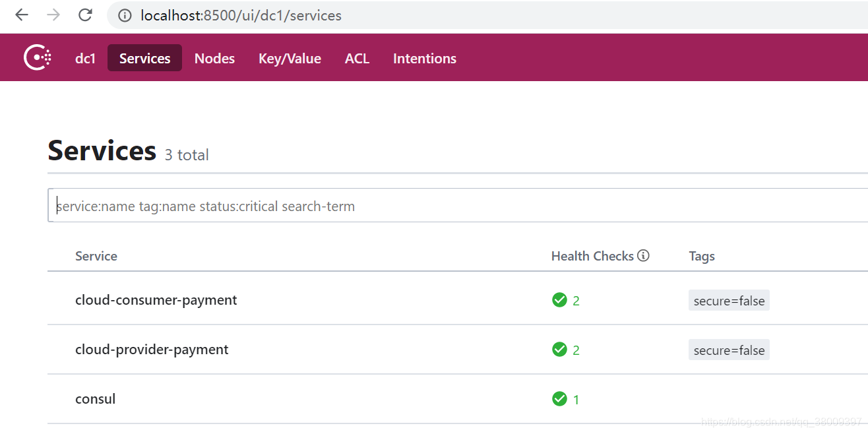Click green check icon for cloud-consumer-payment

click(x=559, y=300)
